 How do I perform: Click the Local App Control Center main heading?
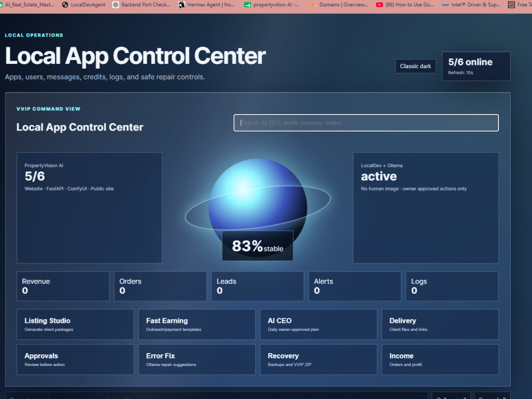pyautogui.click(x=135, y=56)
